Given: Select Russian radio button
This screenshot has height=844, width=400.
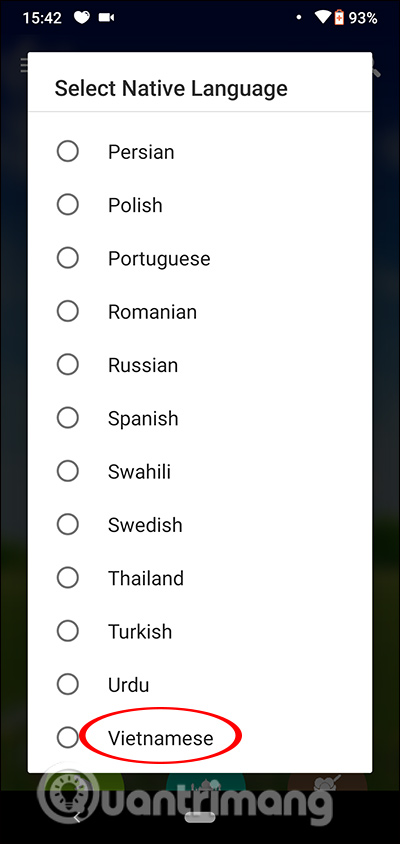Looking at the screenshot, I should tap(68, 364).
